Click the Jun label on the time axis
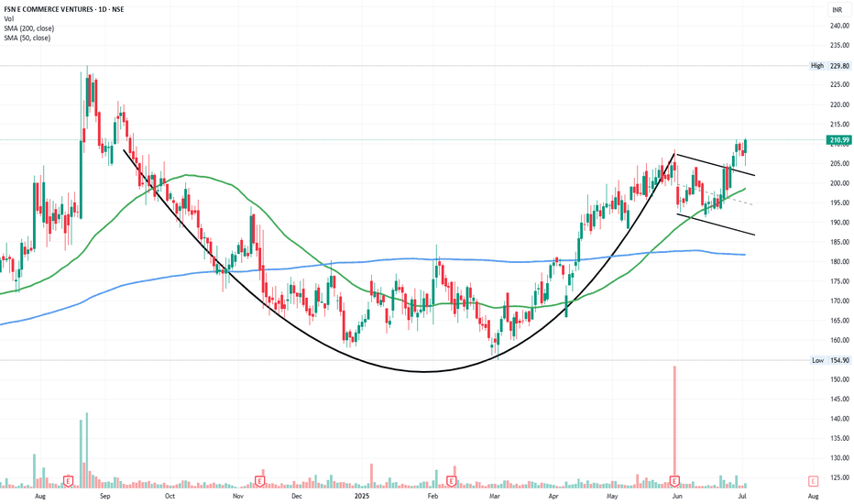This screenshot has width=854, height=504. pos(677,497)
